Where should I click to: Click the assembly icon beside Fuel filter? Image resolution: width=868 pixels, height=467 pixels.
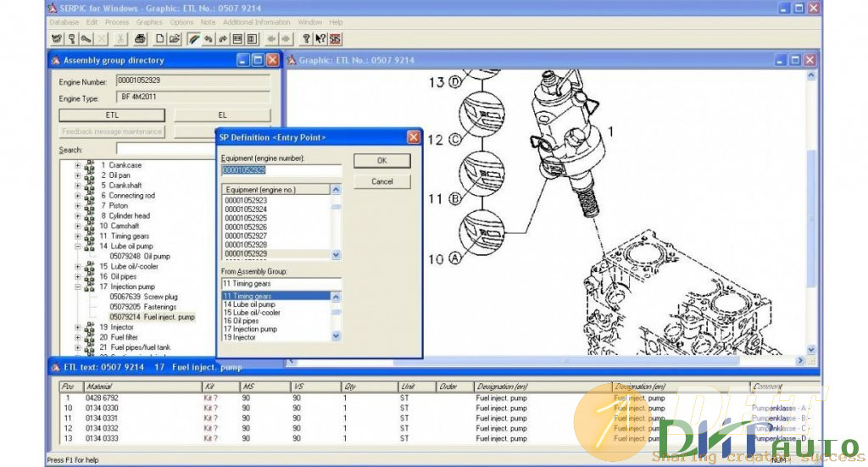[90, 337]
